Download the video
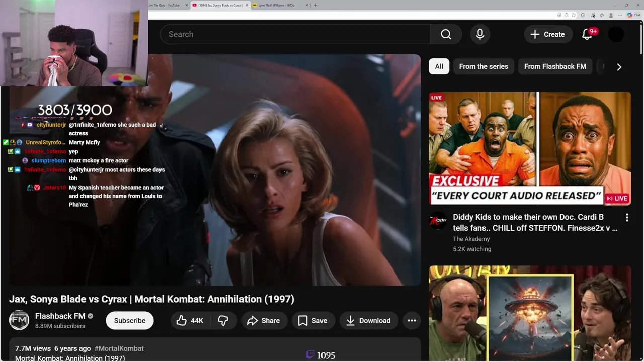This screenshot has width=644, height=362. click(369, 321)
